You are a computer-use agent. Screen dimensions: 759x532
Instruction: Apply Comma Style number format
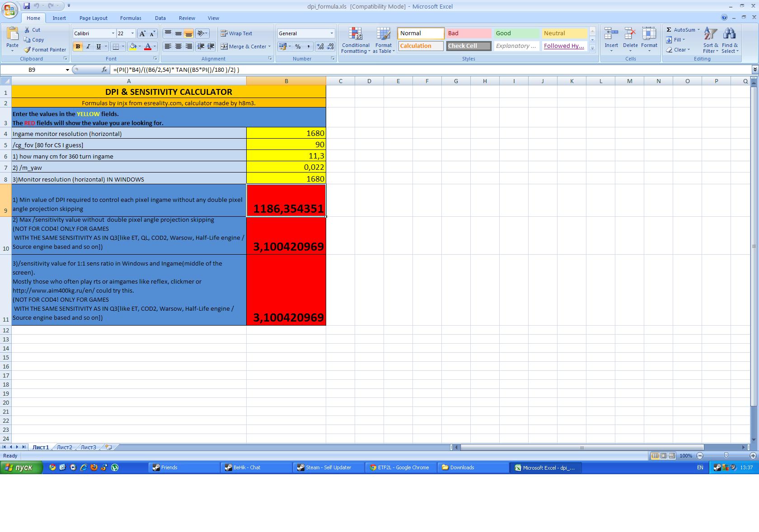tap(308, 47)
